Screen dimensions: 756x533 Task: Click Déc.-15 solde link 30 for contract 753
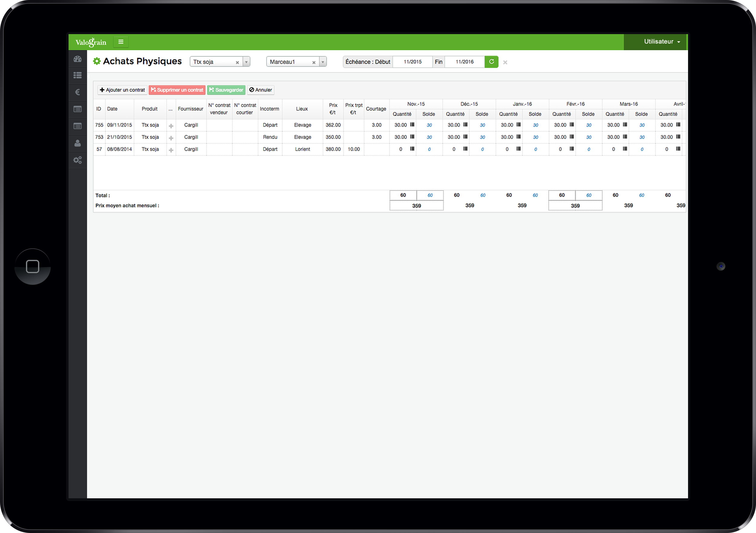(x=483, y=138)
